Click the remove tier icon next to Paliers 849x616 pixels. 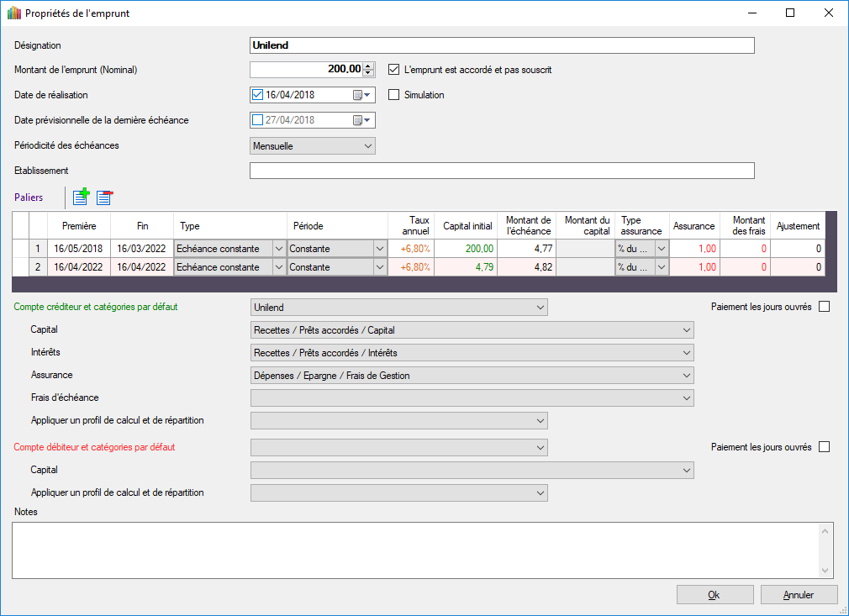104,197
